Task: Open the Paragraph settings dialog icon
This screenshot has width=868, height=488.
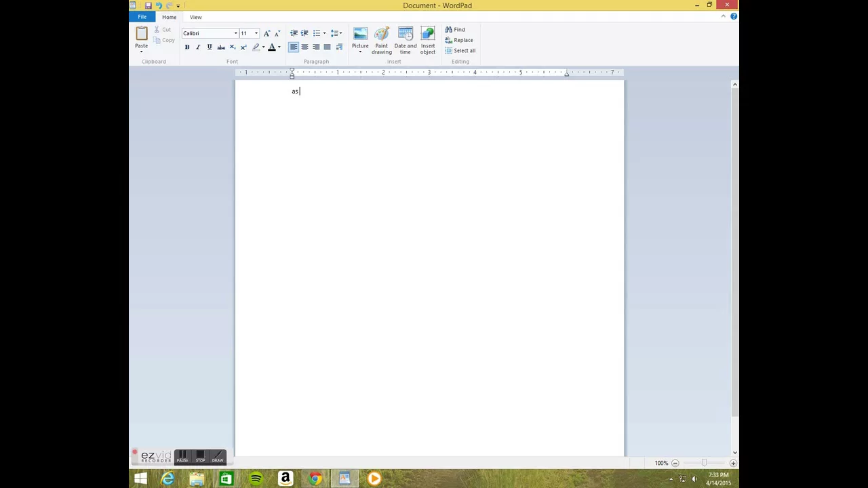Action: [339, 47]
